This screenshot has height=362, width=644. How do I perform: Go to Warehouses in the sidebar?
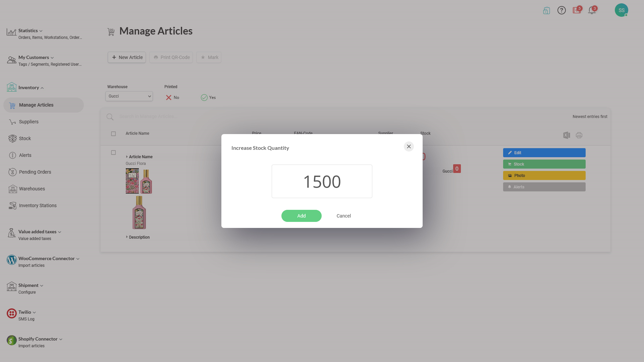(32, 189)
